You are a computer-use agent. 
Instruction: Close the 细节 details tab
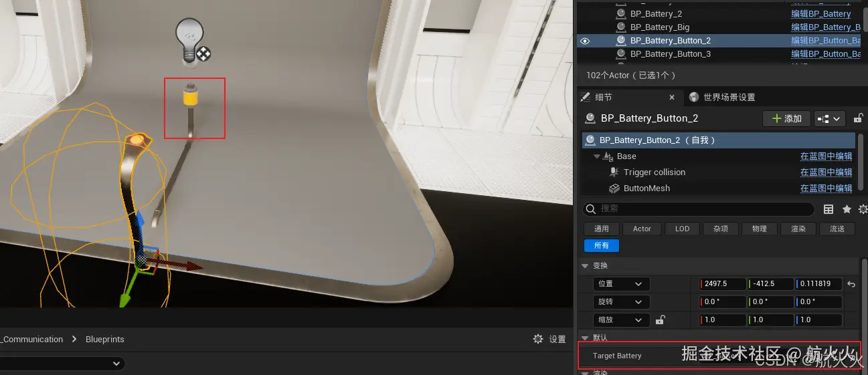(672, 97)
